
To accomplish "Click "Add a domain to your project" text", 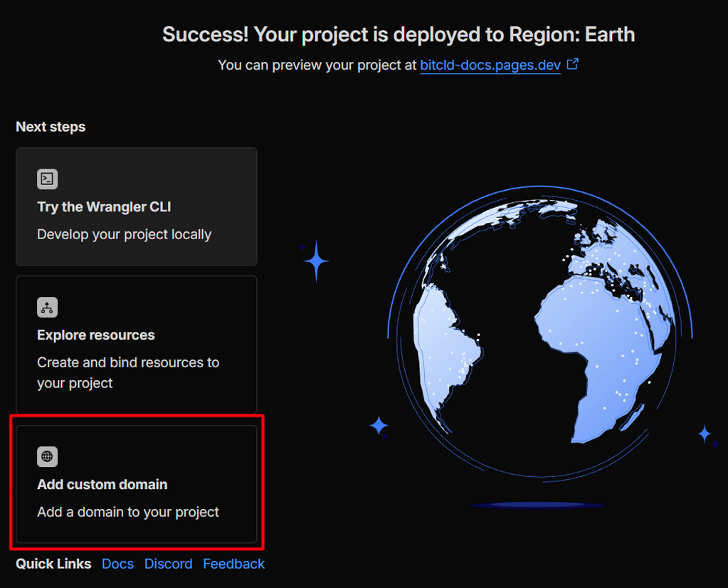I will [x=128, y=512].
